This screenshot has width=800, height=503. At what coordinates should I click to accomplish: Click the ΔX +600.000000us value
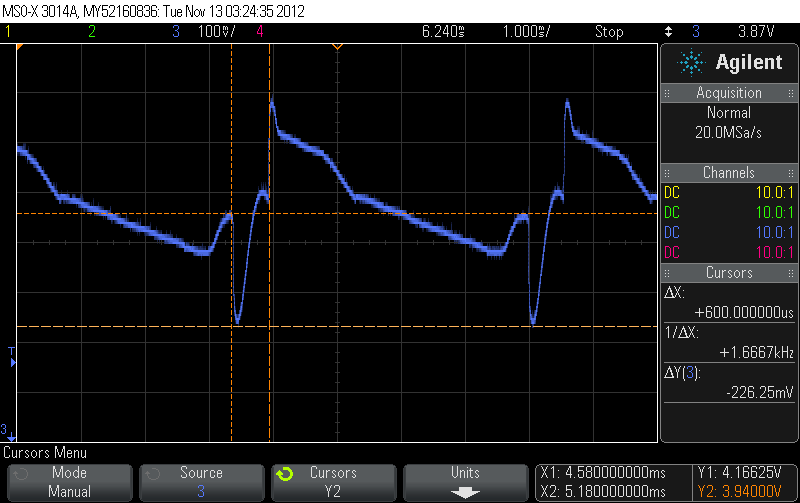[x=744, y=312]
